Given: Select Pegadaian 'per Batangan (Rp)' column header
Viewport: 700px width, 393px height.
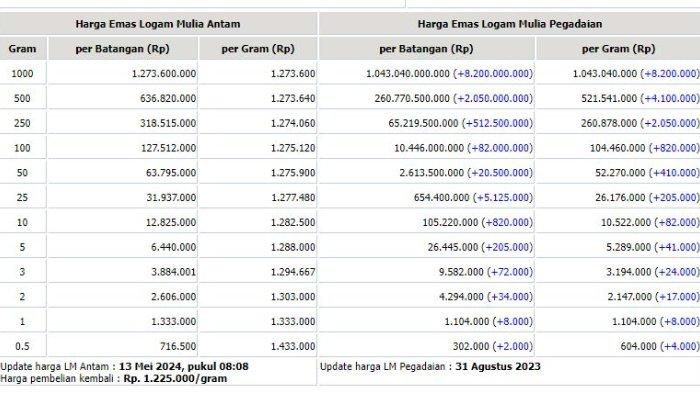Looking at the screenshot, I should (x=426, y=49).
